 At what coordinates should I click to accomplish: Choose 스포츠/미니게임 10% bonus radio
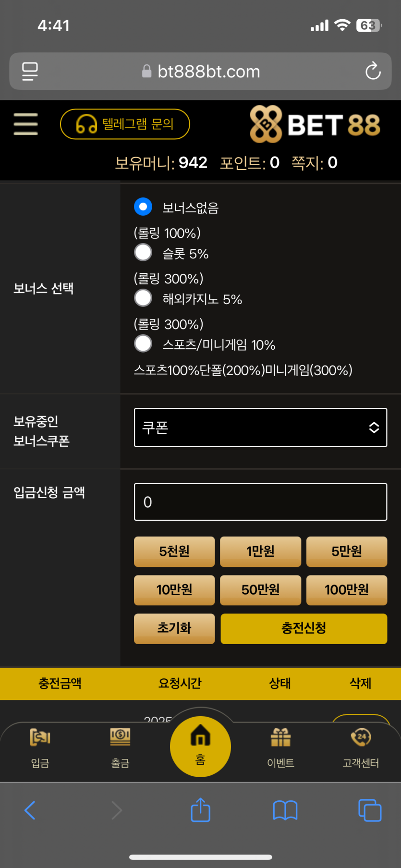coord(143,344)
